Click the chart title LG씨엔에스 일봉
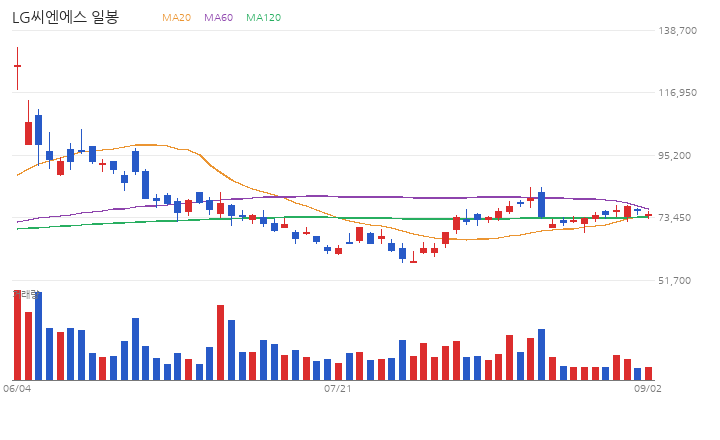This screenshot has height=440, width=720. click(x=65, y=17)
